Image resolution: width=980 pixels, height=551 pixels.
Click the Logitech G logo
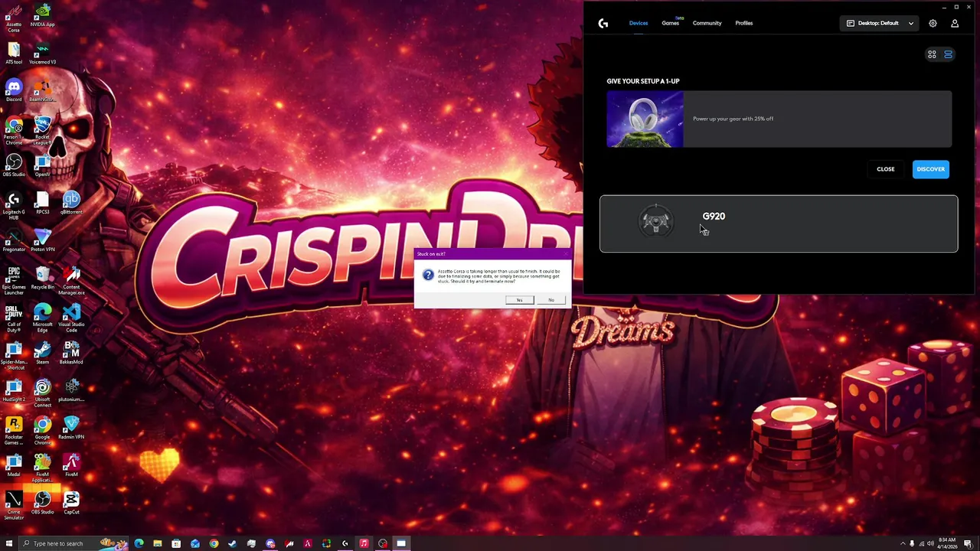pyautogui.click(x=603, y=23)
